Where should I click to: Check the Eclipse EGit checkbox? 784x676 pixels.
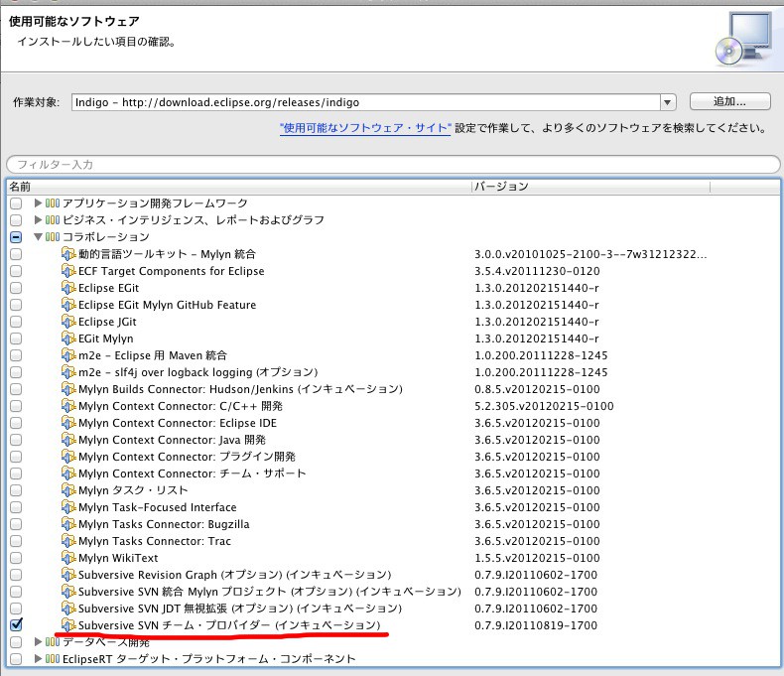tap(16, 288)
